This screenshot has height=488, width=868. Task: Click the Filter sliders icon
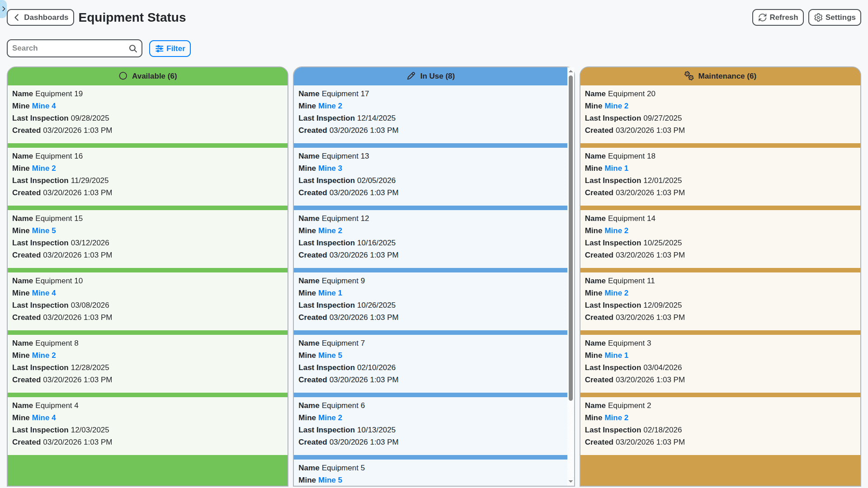pos(159,48)
